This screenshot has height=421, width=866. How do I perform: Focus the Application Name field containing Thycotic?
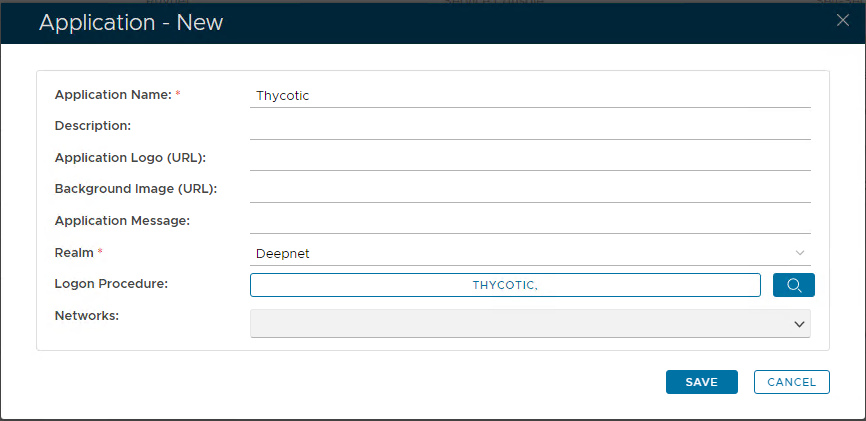530,96
